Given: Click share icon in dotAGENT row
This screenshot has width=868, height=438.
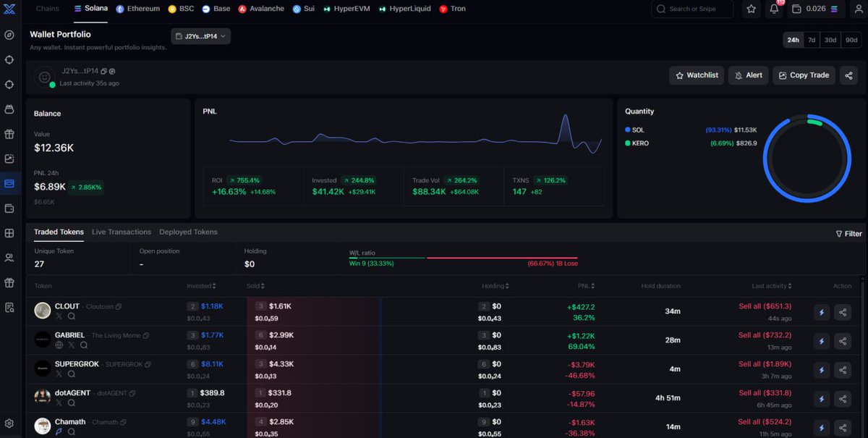Looking at the screenshot, I should (843, 399).
